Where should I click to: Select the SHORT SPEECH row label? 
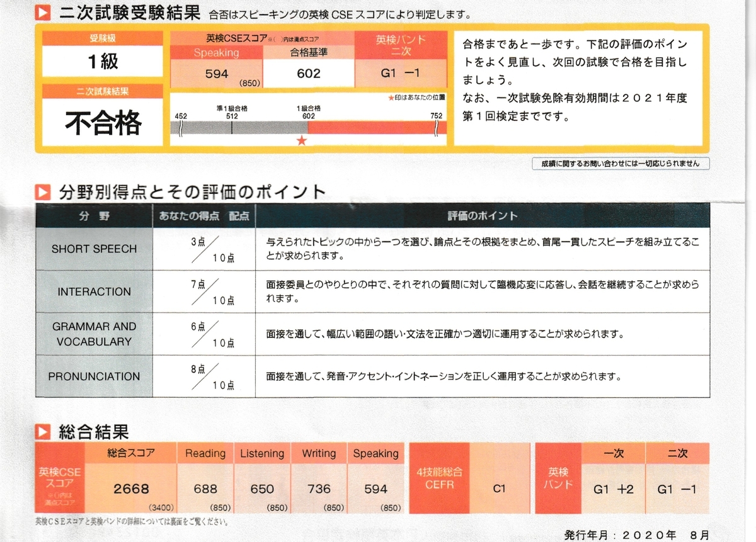tap(94, 249)
